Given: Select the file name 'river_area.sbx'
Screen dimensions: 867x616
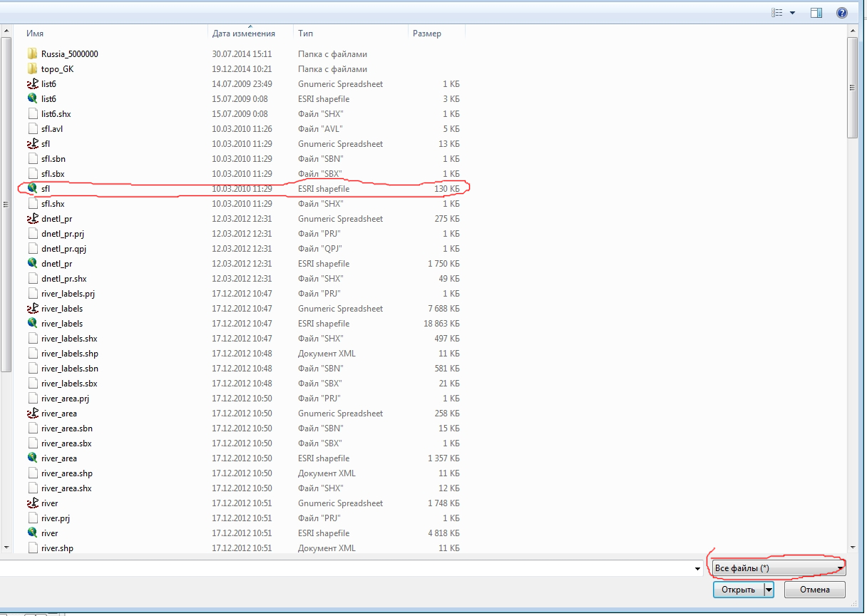Looking at the screenshot, I should [66, 443].
